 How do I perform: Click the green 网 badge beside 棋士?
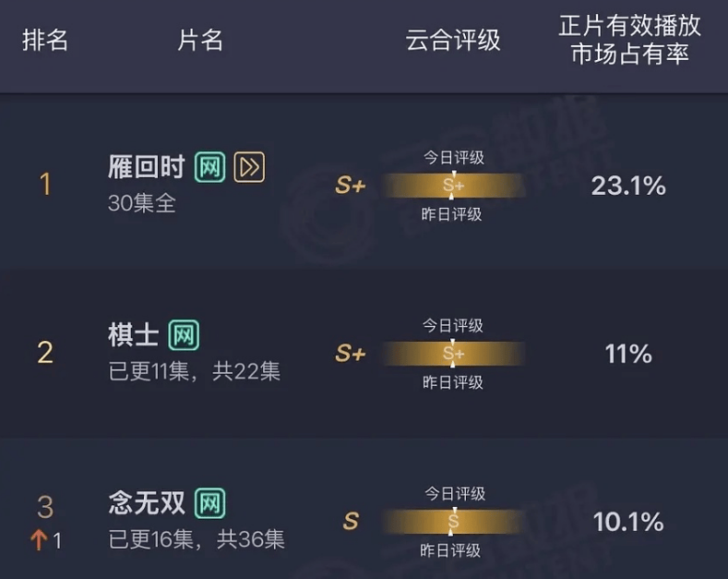click(x=184, y=335)
